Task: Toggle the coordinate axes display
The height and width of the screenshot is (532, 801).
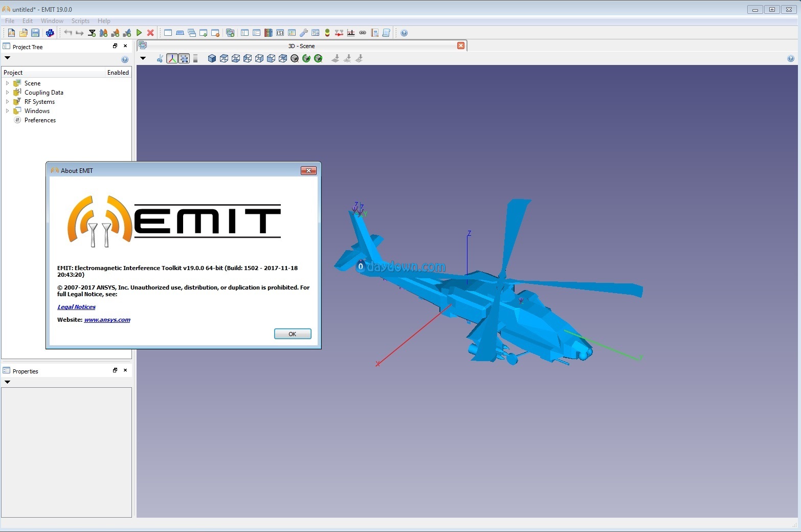Action: pos(172,59)
